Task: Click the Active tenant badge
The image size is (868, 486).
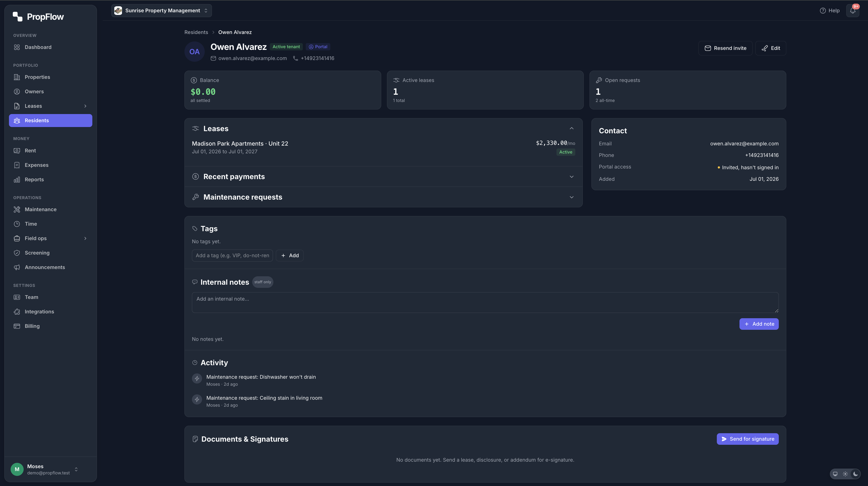Action: pyautogui.click(x=286, y=47)
